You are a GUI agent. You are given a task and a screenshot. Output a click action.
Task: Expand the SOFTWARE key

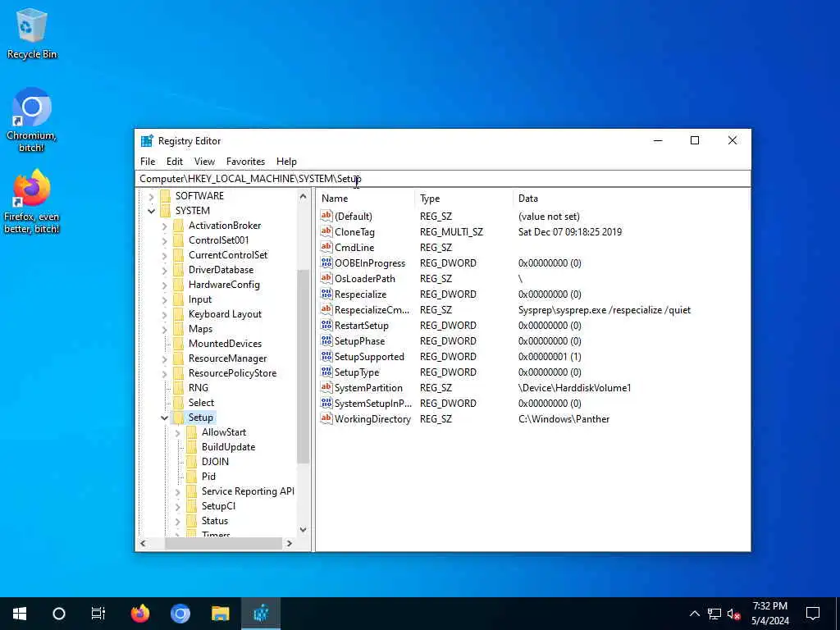(x=152, y=196)
